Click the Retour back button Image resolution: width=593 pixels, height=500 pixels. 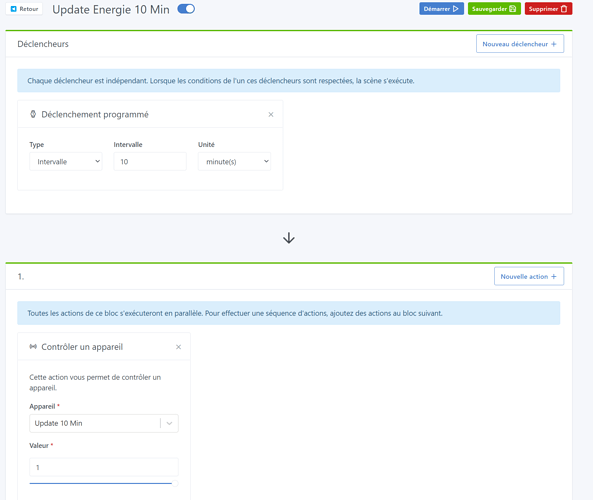tap(24, 9)
